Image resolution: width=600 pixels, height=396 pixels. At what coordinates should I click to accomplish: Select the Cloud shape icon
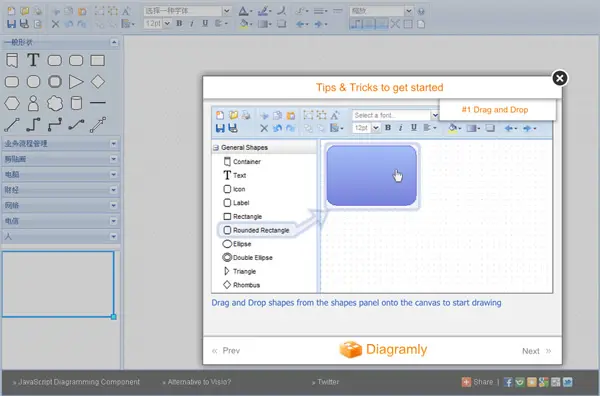(x=55, y=103)
